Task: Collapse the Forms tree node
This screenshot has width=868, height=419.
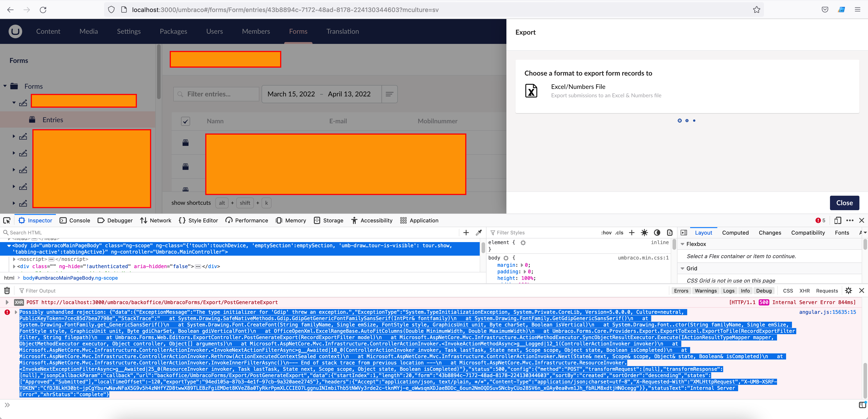Action: [x=5, y=86]
